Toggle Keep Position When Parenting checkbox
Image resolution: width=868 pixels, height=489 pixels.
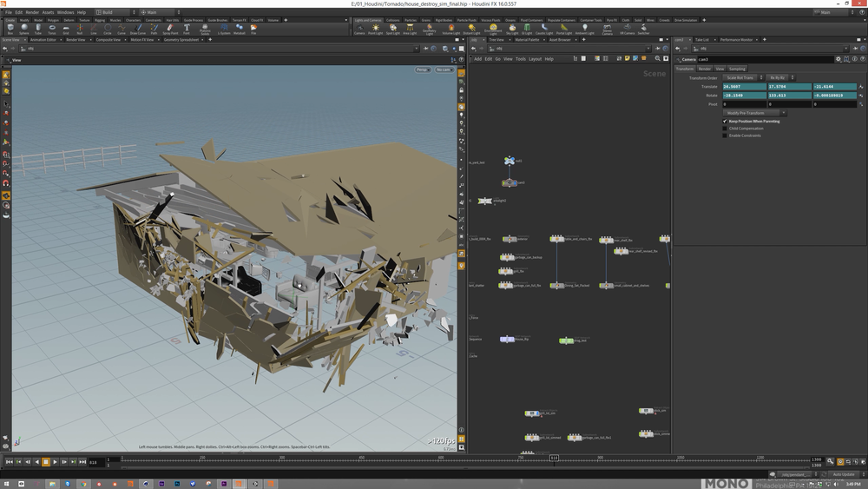(725, 122)
